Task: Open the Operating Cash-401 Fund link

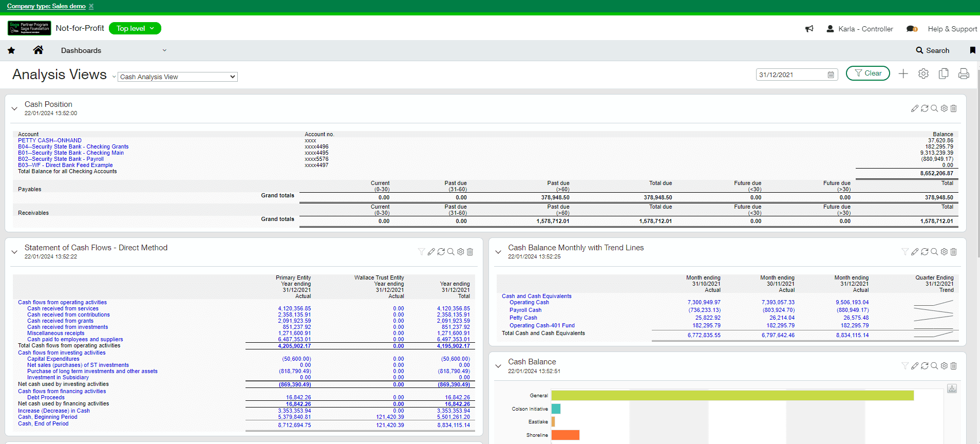Action: [x=542, y=325]
